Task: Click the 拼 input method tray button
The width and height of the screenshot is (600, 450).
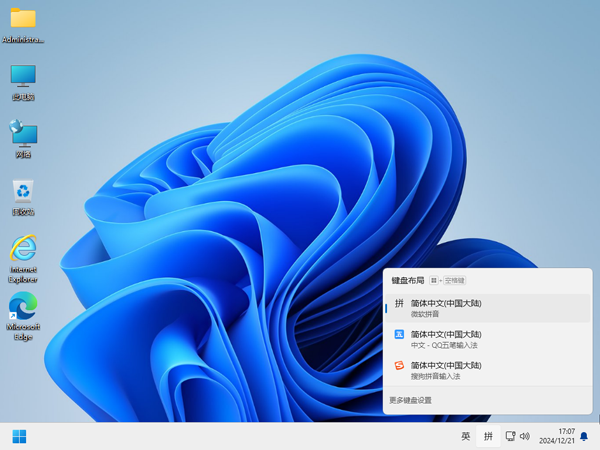Action: (488, 436)
